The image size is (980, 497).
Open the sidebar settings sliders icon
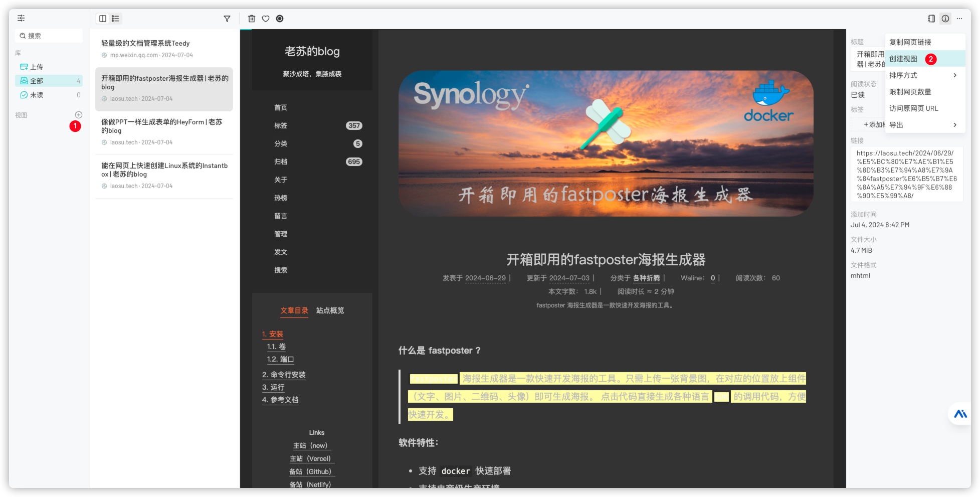click(x=21, y=18)
